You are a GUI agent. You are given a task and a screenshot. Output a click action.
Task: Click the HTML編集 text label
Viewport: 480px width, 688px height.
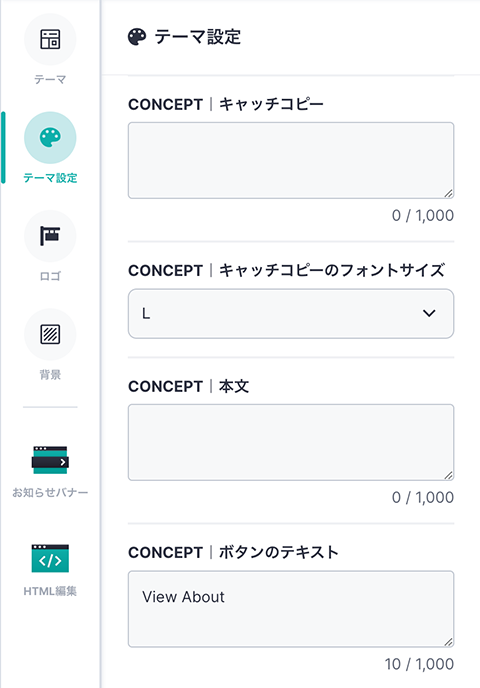(50, 591)
